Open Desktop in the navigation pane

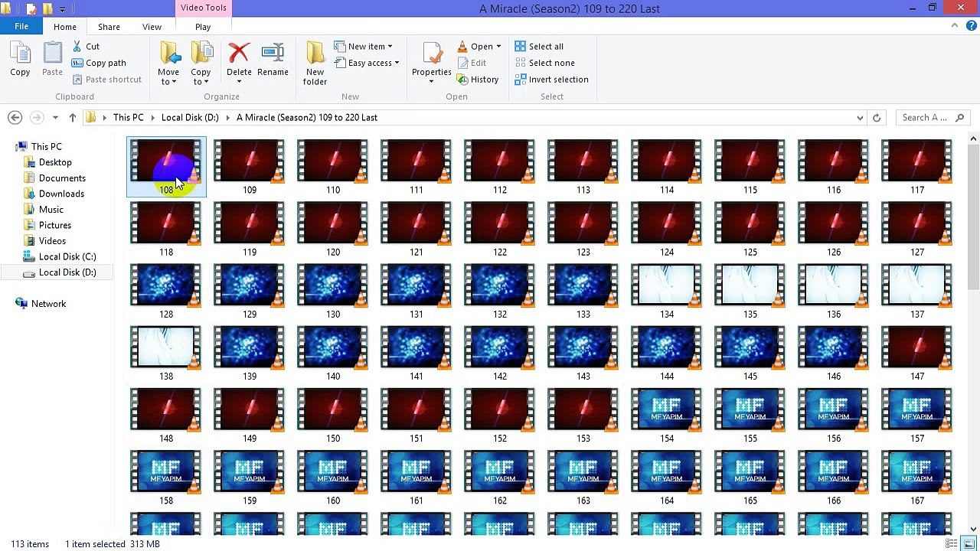click(x=55, y=162)
